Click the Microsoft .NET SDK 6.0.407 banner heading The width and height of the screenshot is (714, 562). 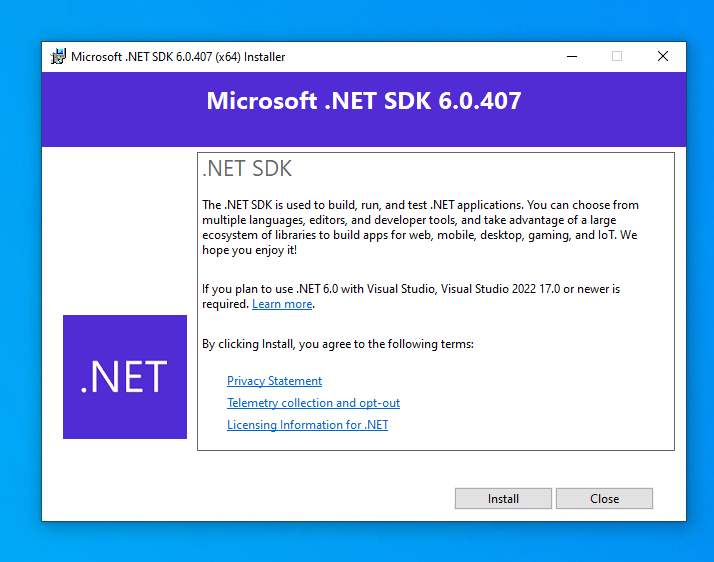tap(363, 101)
